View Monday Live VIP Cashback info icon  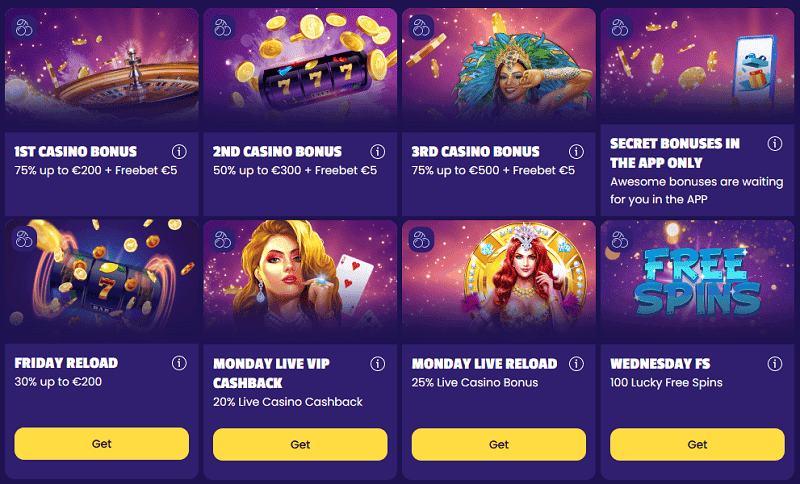click(378, 363)
